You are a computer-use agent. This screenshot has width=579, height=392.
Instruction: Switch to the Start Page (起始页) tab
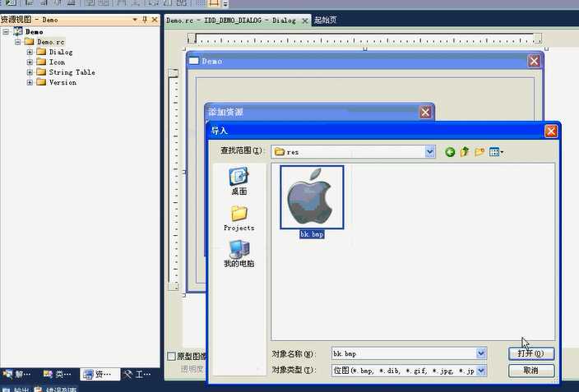(x=326, y=20)
